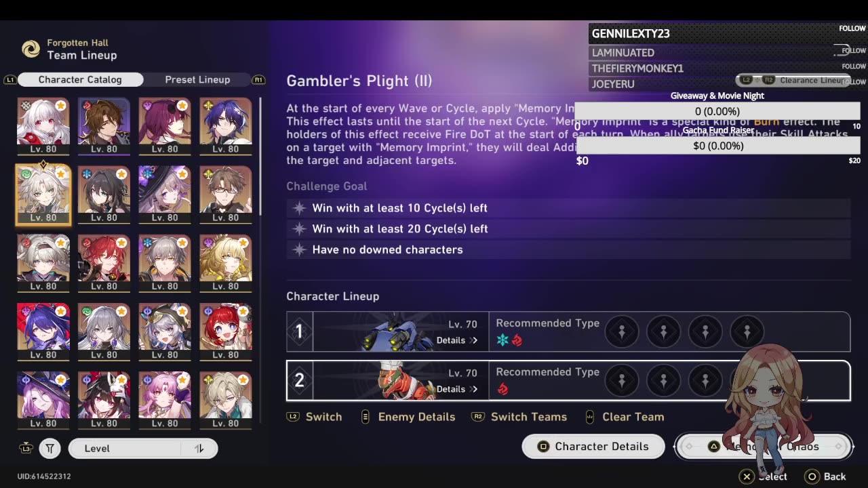Image resolution: width=868 pixels, height=488 pixels.
Task: Click the Ice type icon for Team 1
Action: click(502, 340)
